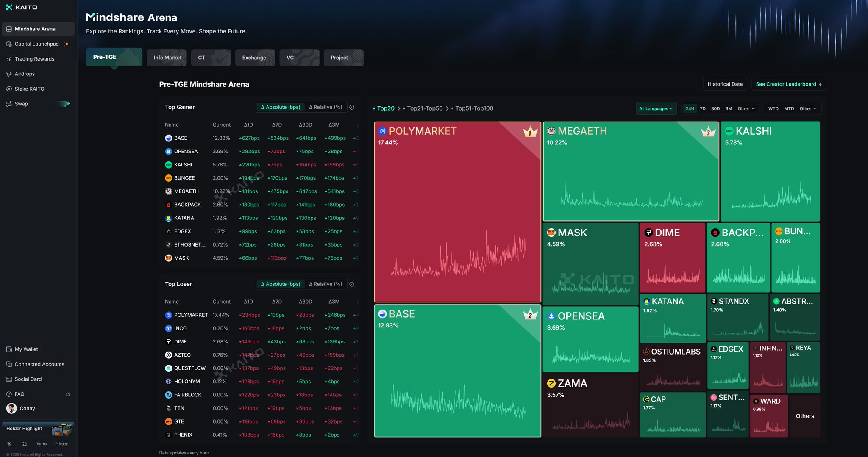Click the Historical Data button

coord(725,84)
